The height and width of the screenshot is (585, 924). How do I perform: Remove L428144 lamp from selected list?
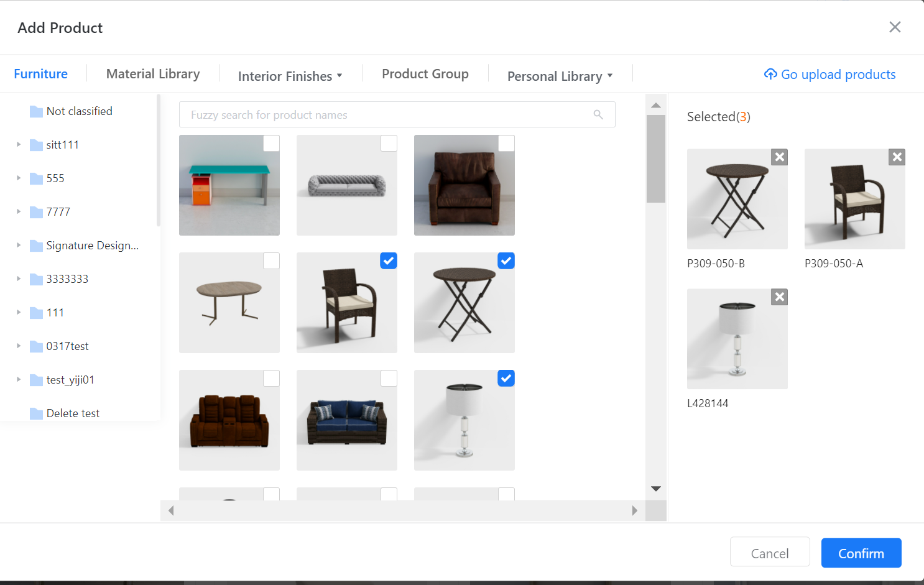pos(779,297)
